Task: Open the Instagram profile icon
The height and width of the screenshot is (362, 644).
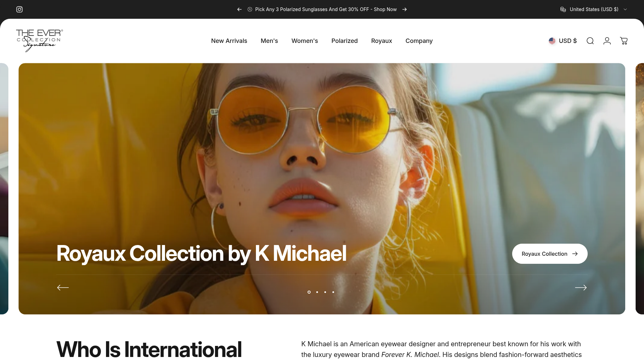Action: [x=19, y=9]
